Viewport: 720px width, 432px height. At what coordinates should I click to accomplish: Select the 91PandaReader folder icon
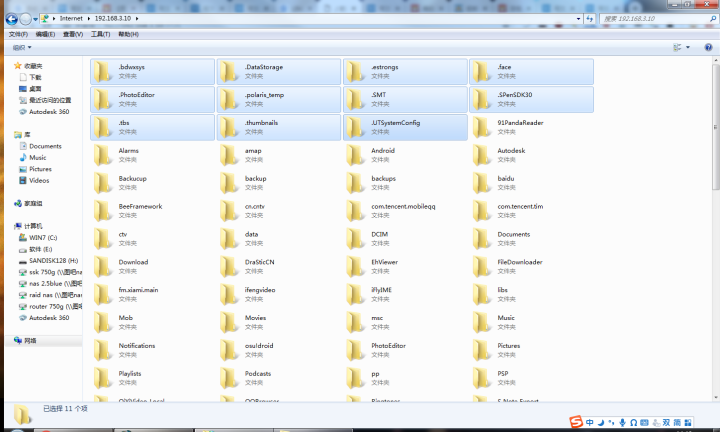pos(482,128)
